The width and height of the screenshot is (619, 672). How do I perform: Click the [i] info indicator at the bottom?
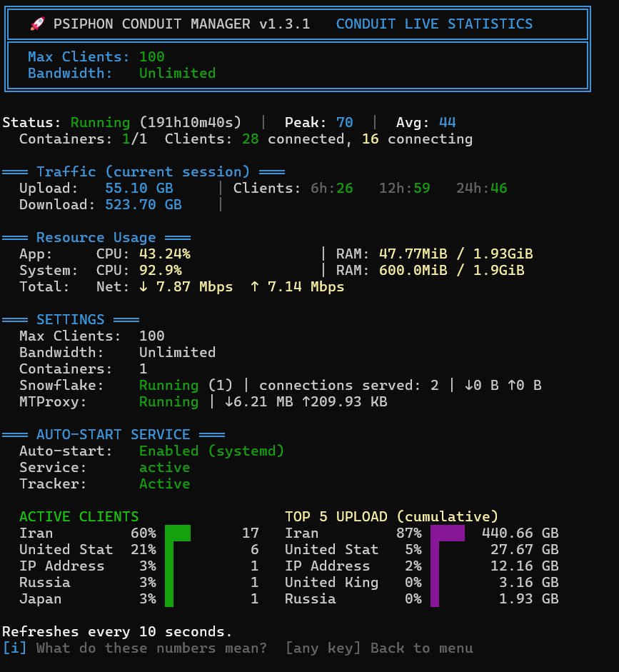tap(12, 648)
